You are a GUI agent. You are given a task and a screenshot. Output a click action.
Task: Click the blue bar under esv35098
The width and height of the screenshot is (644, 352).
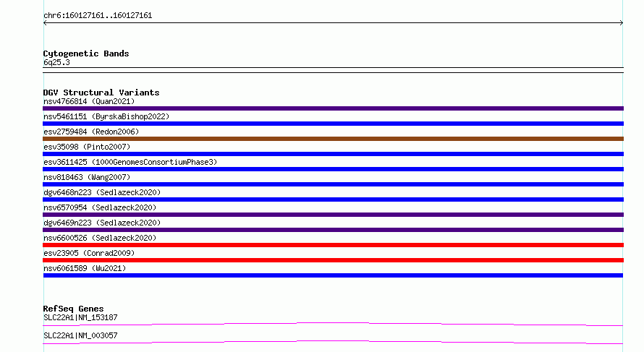click(x=333, y=154)
